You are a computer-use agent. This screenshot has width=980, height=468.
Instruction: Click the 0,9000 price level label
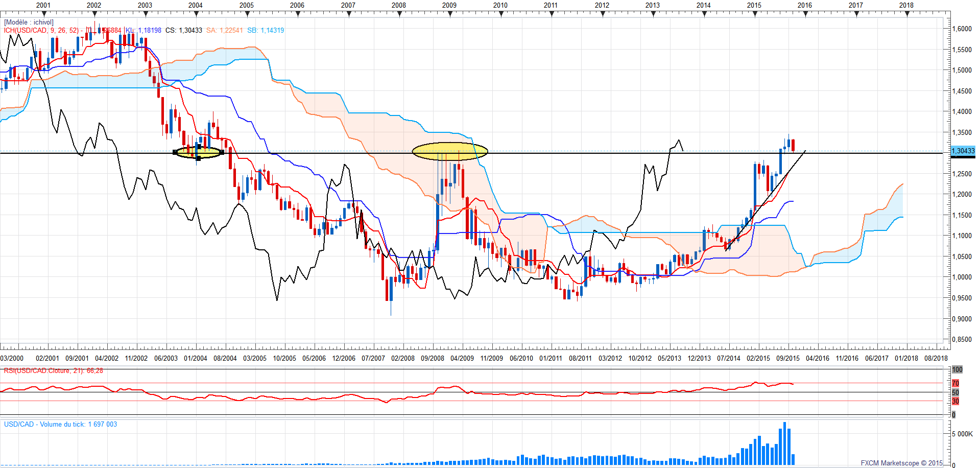click(x=962, y=318)
